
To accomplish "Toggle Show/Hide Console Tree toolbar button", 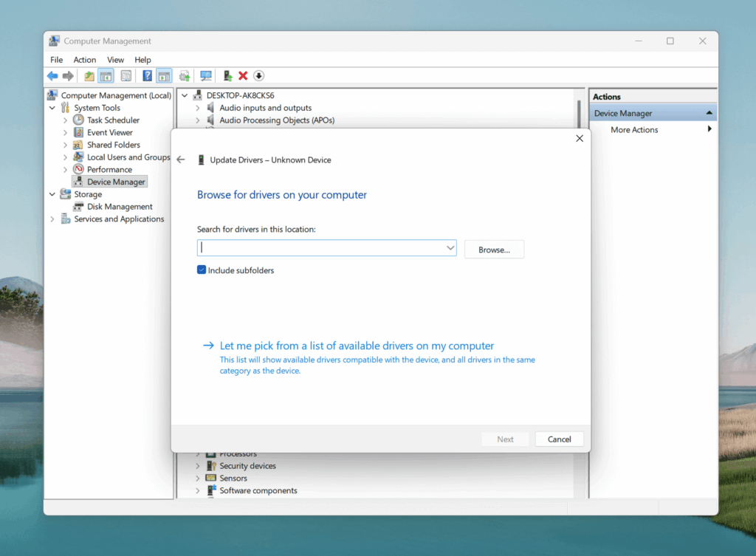I will (106, 76).
